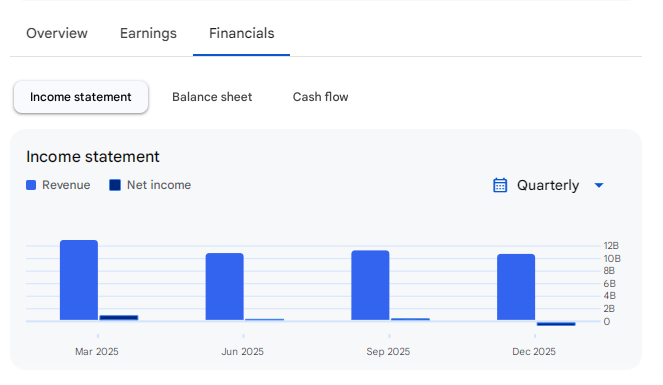Screen dimensions: 663x385
Task: Show the Balance sheet view
Action: click(212, 97)
